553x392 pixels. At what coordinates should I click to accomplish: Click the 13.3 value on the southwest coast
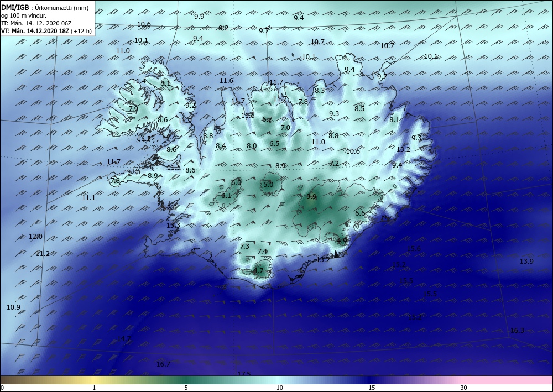pyautogui.click(x=173, y=225)
